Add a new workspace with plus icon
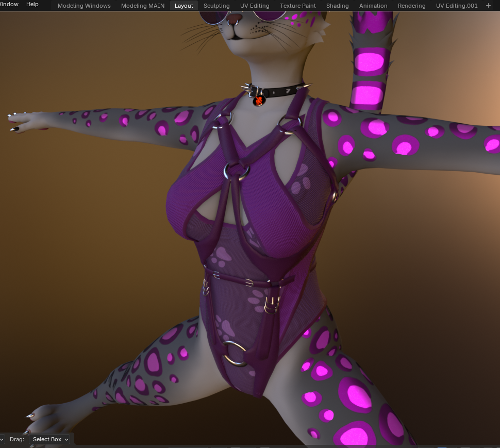 coord(488,6)
